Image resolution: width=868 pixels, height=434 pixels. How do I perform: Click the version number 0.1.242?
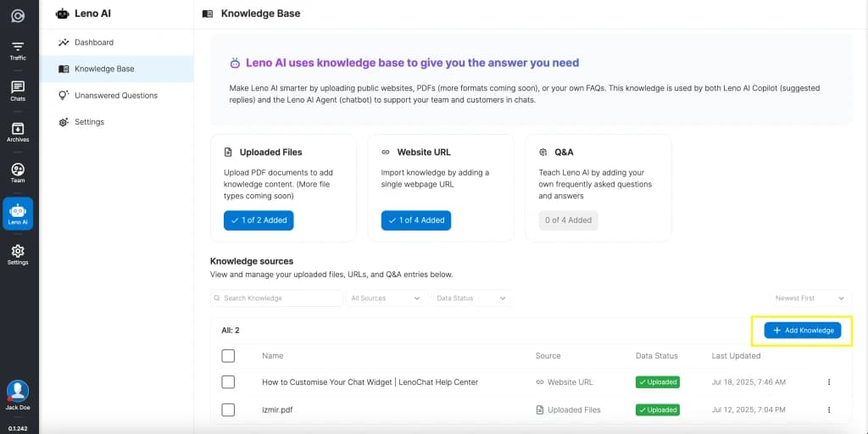(18, 428)
